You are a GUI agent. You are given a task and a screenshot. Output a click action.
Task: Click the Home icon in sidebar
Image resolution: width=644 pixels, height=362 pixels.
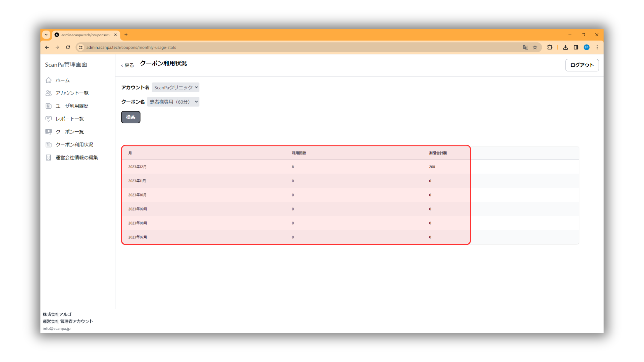coord(49,80)
